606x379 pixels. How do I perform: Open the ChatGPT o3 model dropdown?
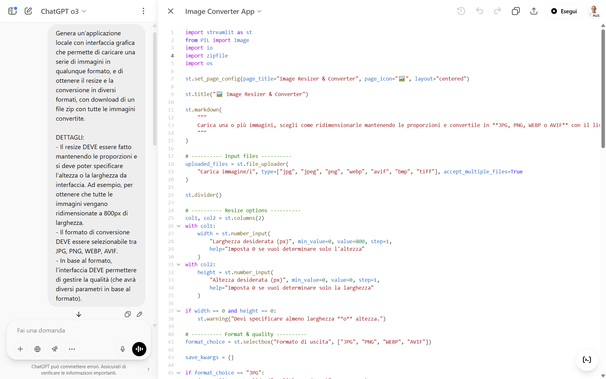63,11
